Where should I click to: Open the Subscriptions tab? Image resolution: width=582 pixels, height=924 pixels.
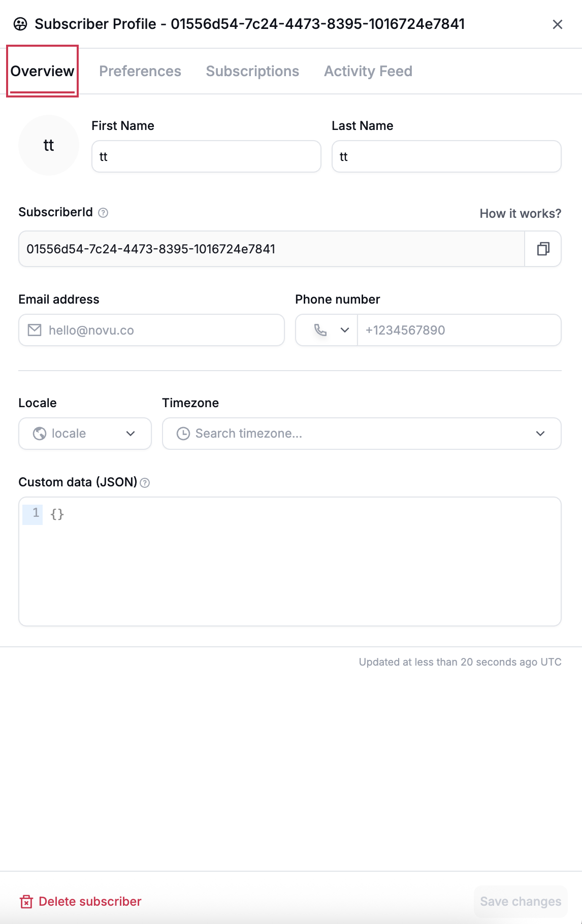(252, 71)
